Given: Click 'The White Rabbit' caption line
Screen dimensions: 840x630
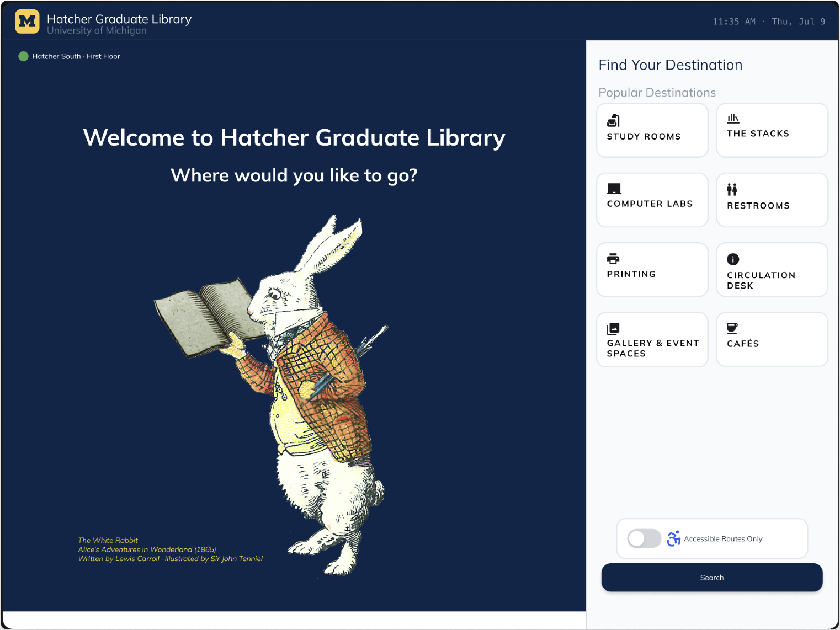Looking at the screenshot, I should pos(108,540).
